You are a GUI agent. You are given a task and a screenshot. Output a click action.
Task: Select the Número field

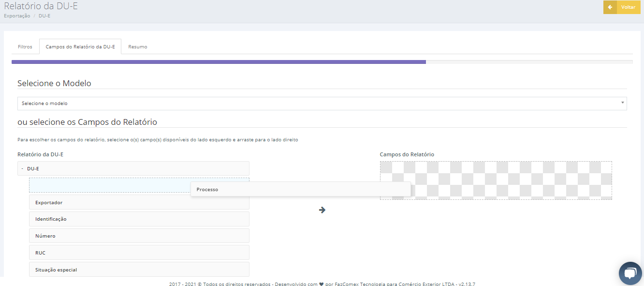(x=139, y=236)
